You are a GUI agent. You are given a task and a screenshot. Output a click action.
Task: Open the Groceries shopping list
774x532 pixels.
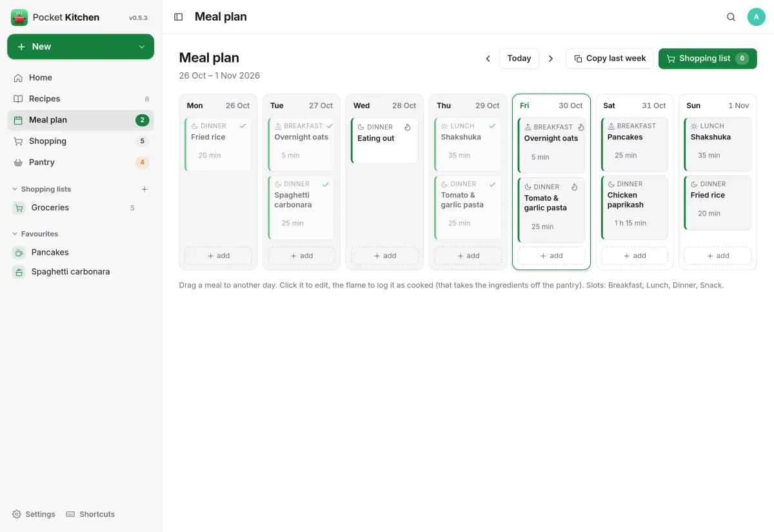pos(81,208)
